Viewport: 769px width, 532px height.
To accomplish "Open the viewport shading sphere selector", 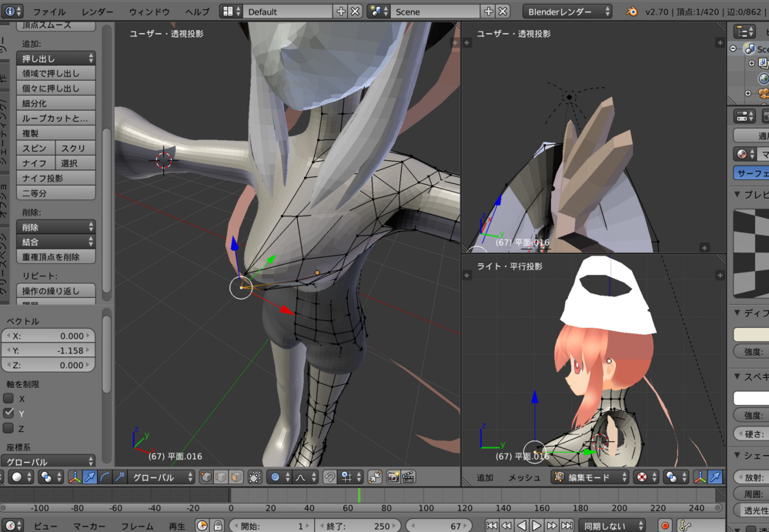I will pos(21,477).
